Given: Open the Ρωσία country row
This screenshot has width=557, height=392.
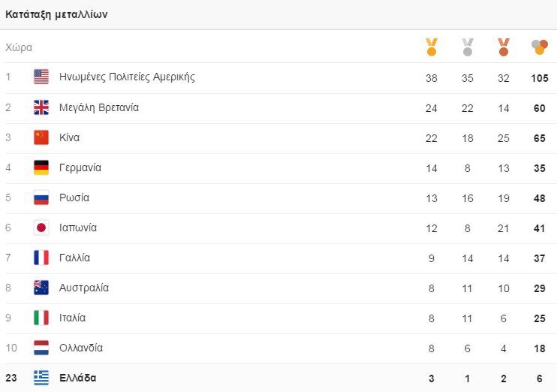Looking at the screenshot, I should (x=74, y=198).
